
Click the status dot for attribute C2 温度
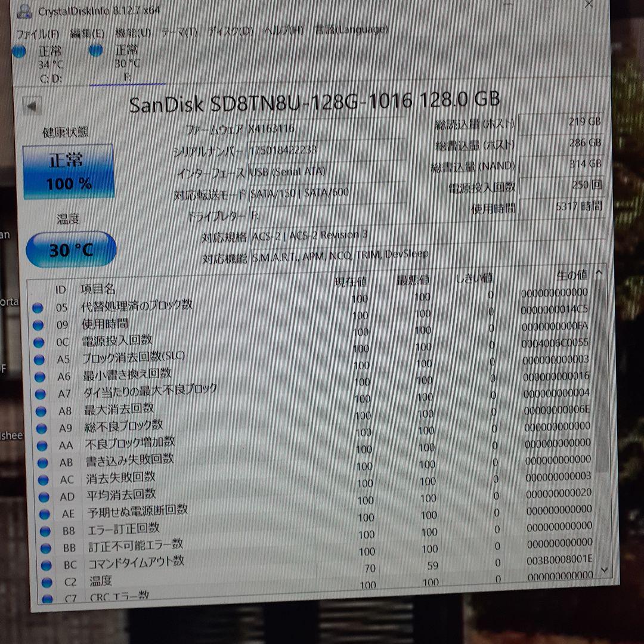click(47, 583)
